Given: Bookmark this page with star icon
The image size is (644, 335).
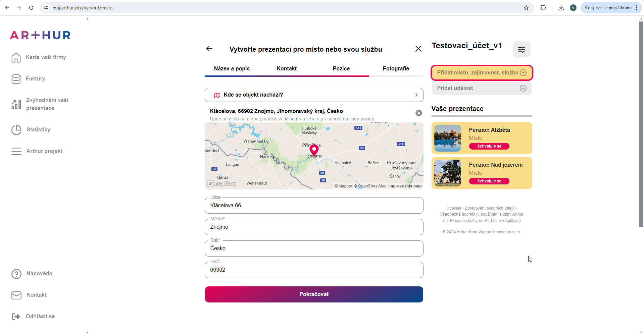Looking at the screenshot, I should [x=526, y=8].
